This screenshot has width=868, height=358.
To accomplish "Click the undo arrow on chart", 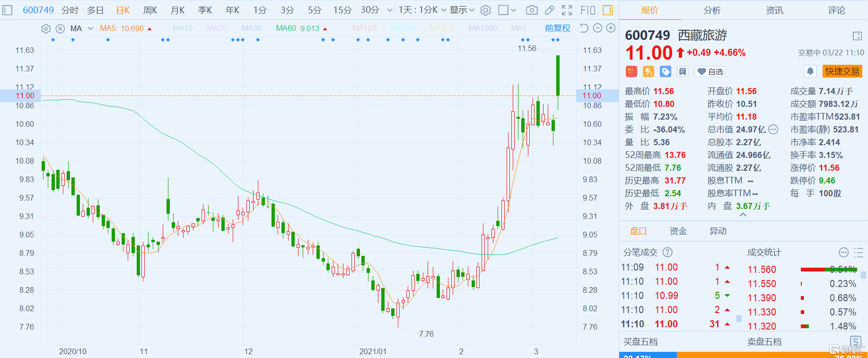I will point(584,28).
